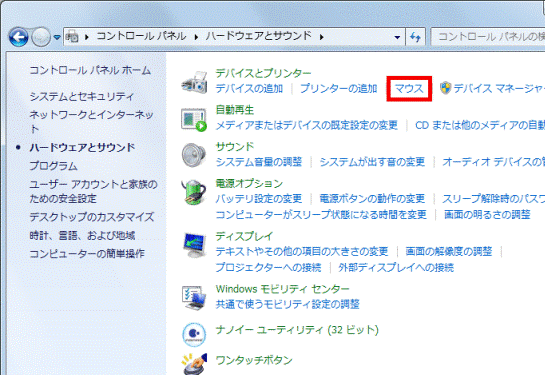Click the Forward navigation arrow button
545x375 pixels.
(41, 37)
